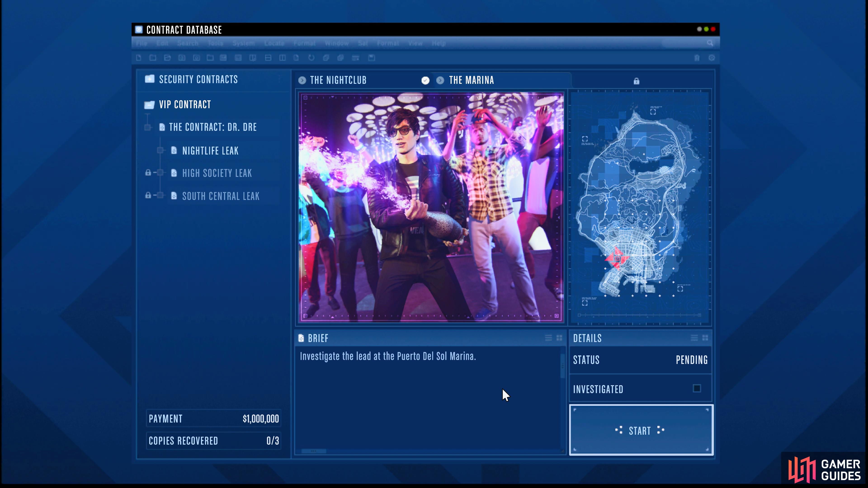Collapse the Dr. Dre contract tree node box

pyautogui.click(x=147, y=127)
